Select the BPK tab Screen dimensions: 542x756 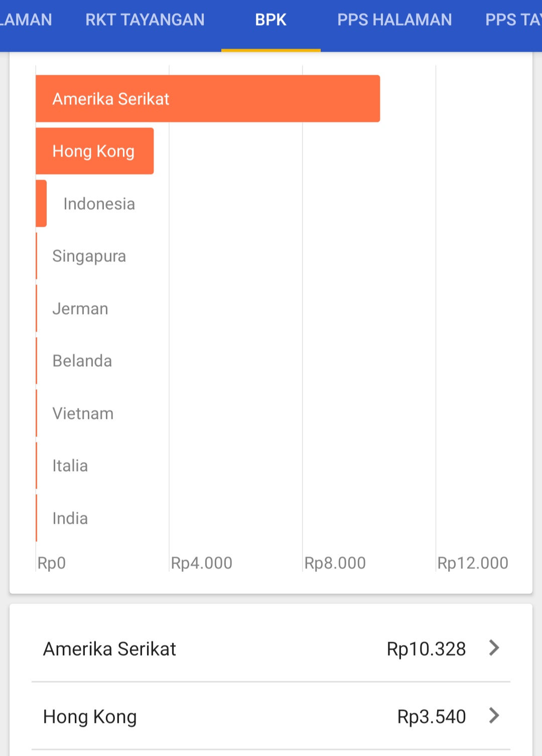coord(270,20)
